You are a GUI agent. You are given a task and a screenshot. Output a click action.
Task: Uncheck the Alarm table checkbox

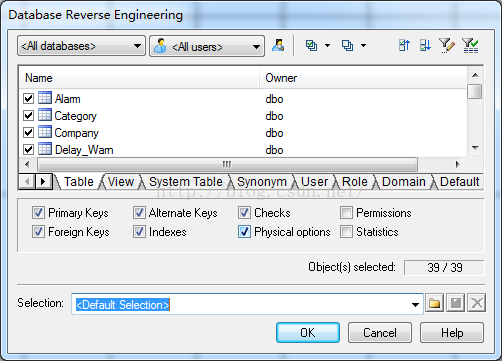pos(29,99)
